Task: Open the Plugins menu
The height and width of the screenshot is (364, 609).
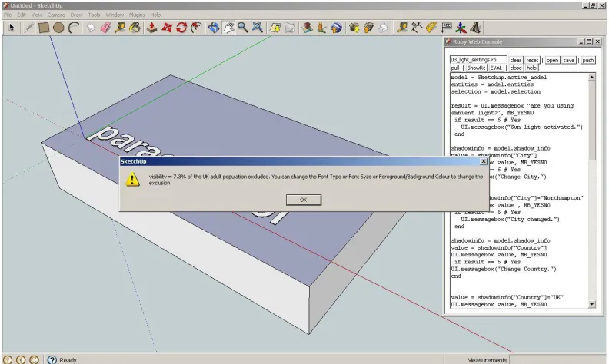Action: 137,15
